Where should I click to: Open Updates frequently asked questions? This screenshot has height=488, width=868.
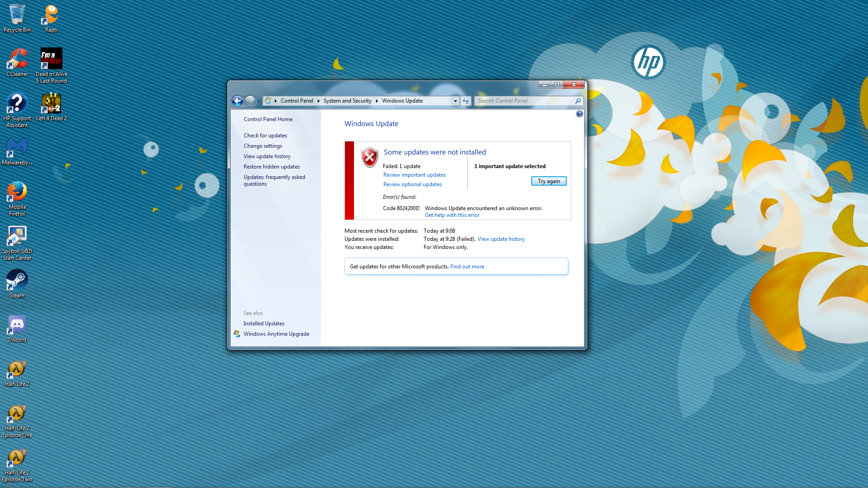point(274,180)
